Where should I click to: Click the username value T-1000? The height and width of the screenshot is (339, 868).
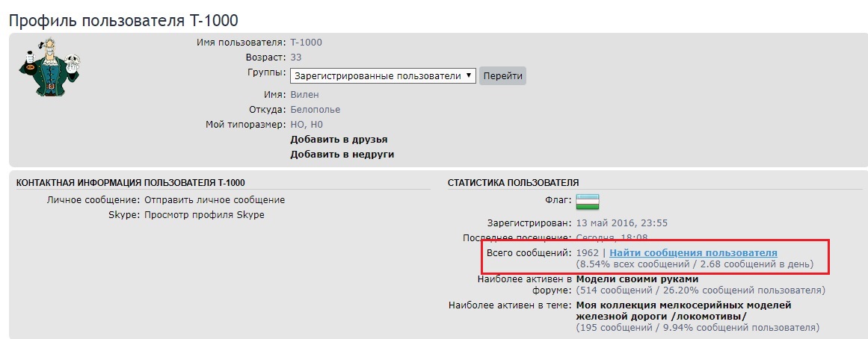[x=306, y=43]
